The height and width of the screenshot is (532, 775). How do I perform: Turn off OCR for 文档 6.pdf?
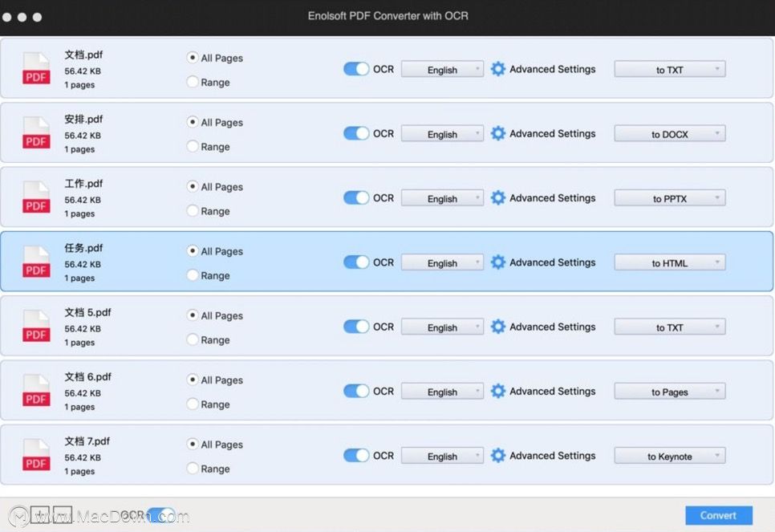pyautogui.click(x=356, y=391)
